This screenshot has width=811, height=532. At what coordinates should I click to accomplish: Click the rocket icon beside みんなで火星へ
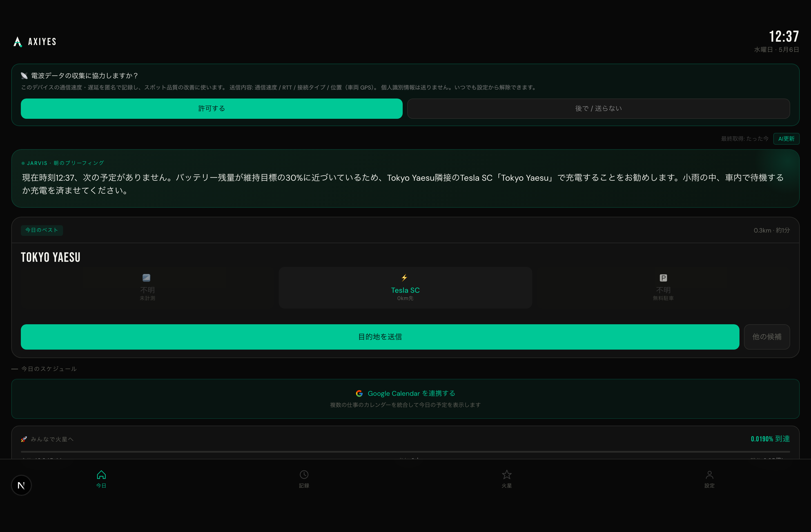24,439
